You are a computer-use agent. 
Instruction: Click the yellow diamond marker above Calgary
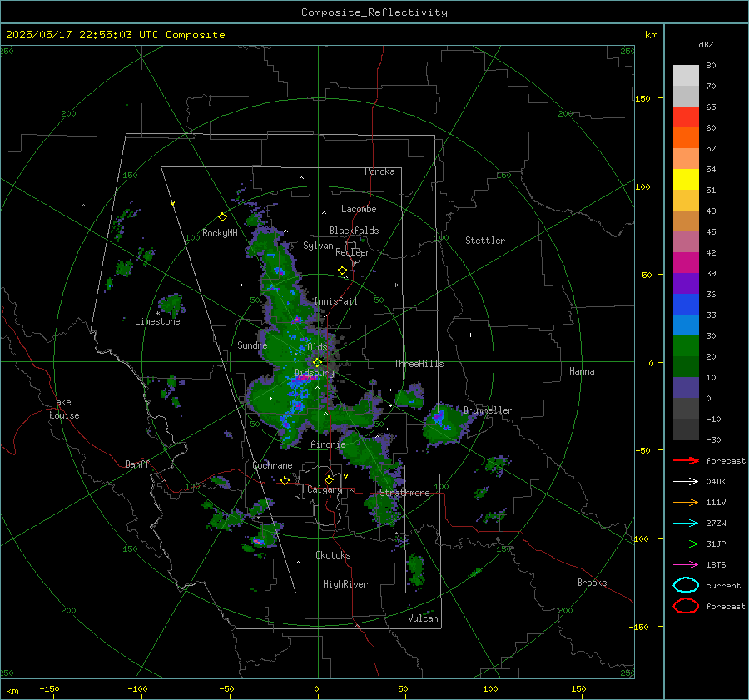(x=329, y=479)
